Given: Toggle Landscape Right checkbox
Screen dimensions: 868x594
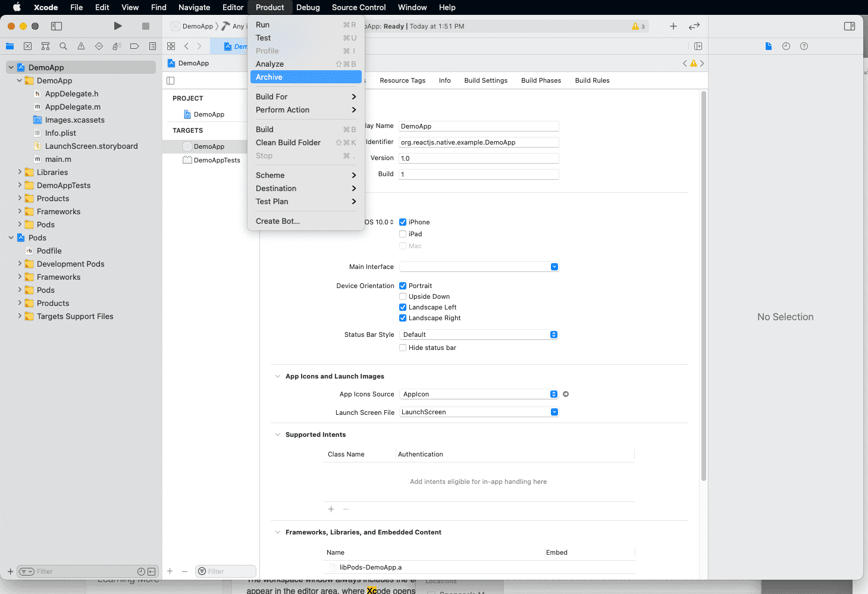Looking at the screenshot, I should click(403, 318).
